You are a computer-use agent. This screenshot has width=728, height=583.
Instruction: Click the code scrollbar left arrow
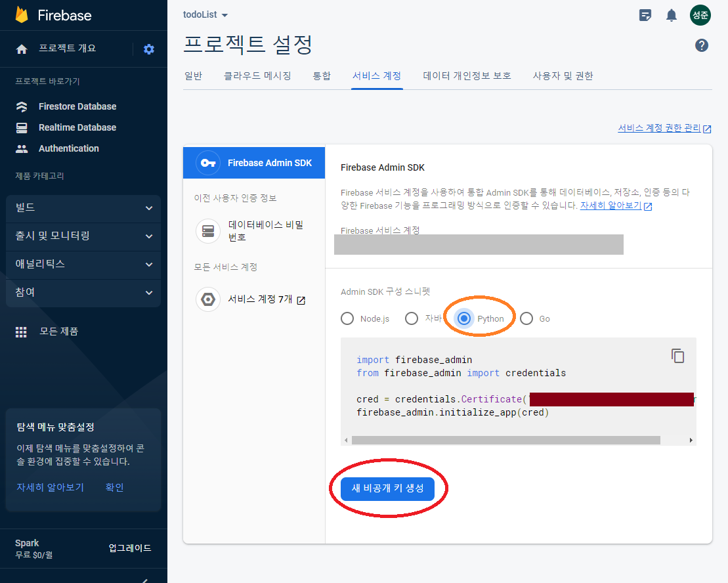click(x=346, y=440)
